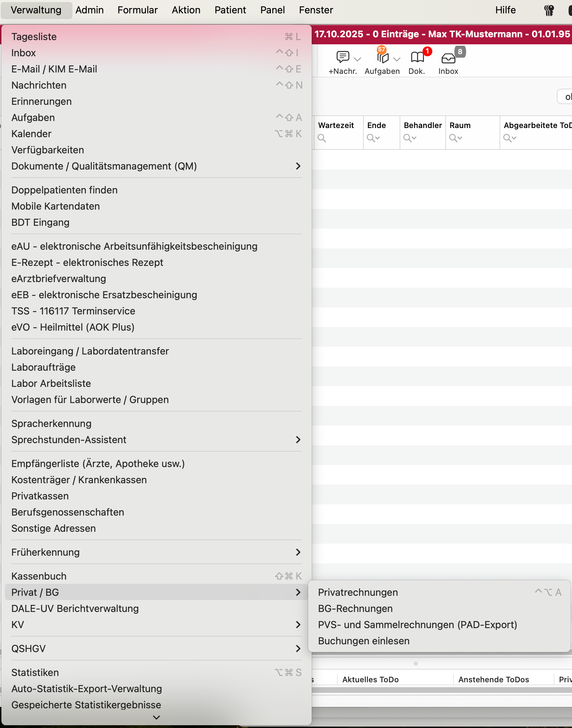
Task: Open dropdown arrow next to +Nachr.
Action: tap(357, 59)
